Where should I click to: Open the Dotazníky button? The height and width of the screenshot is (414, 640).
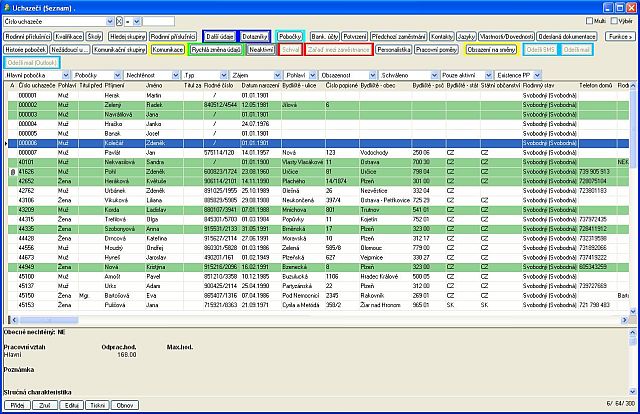255,37
